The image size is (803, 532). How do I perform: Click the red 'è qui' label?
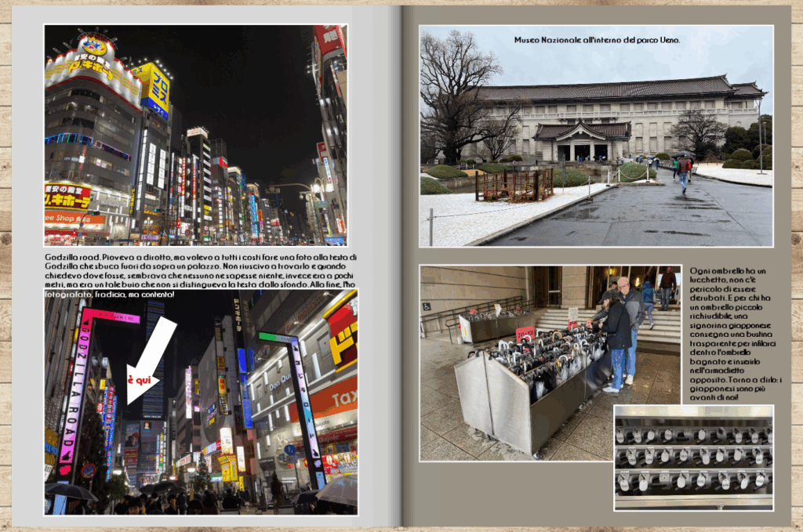[140, 380]
